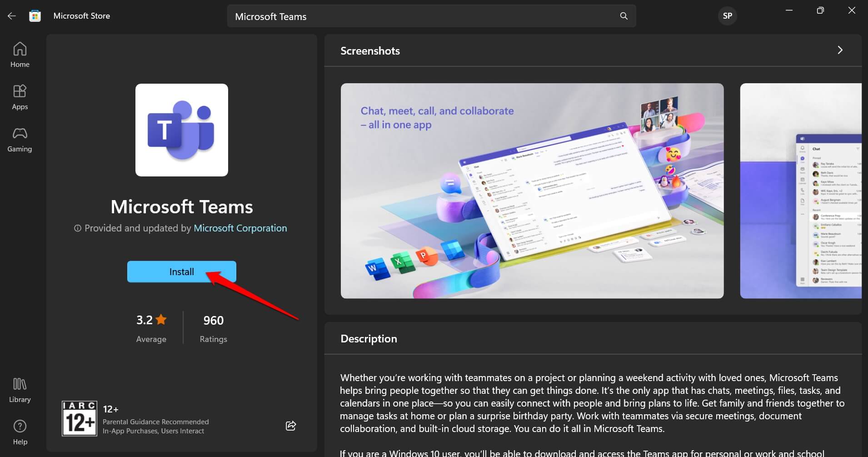The height and width of the screenshot is (457, 868).
Task: View the 960 ratings
Action: point(213,320)
